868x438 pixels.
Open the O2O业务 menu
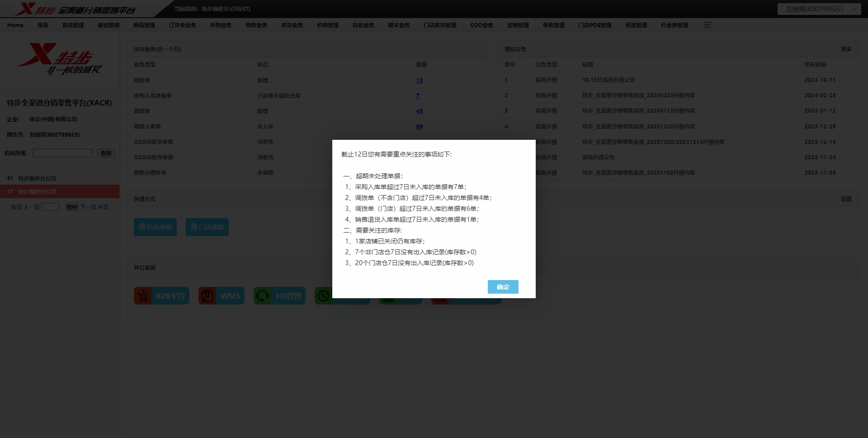[481, 25]
